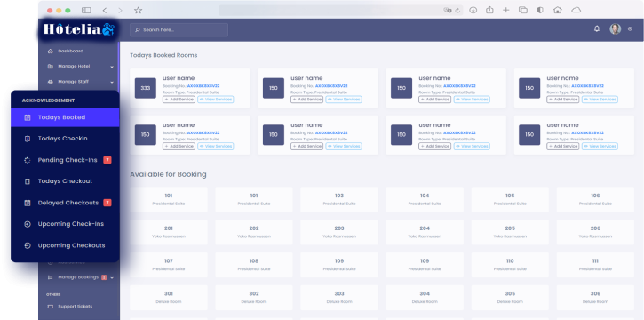Expand the Manage Staff menu chevron
This screenshot has height=320, width=644.
(112, 82)
